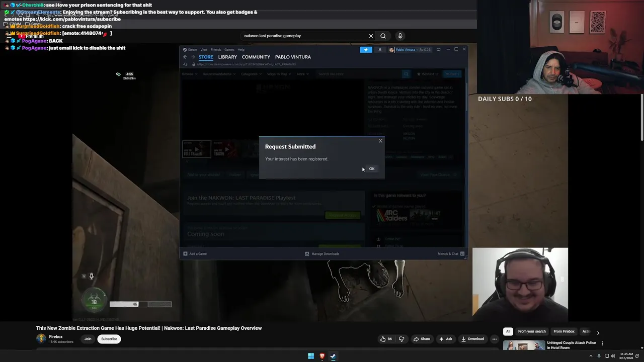Dislike the YouTube video

[x=401, y=339]
